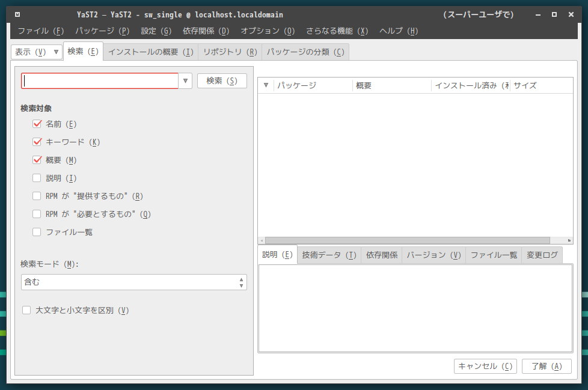This screenshot has height=390, width=588.
Task: Switch to the リポジトリ (R) tab
Action: click(x=230, y=52)
